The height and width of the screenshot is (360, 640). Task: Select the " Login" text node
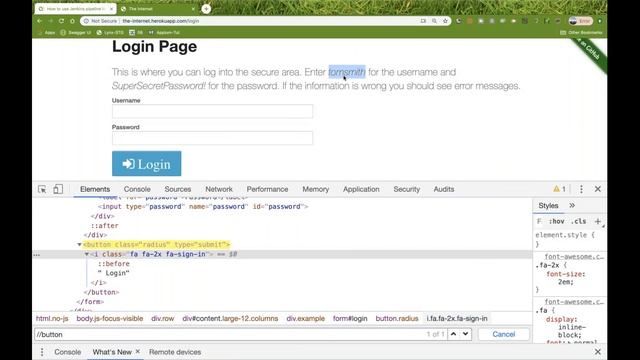[113, 273]
